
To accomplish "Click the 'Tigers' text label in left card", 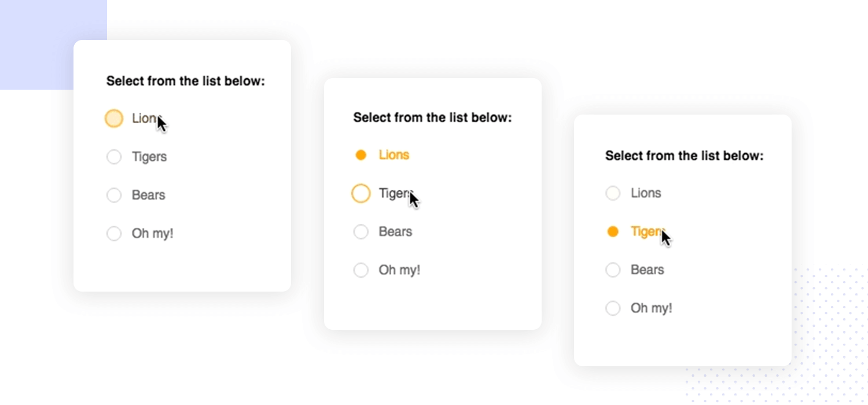I will [149, 157].
